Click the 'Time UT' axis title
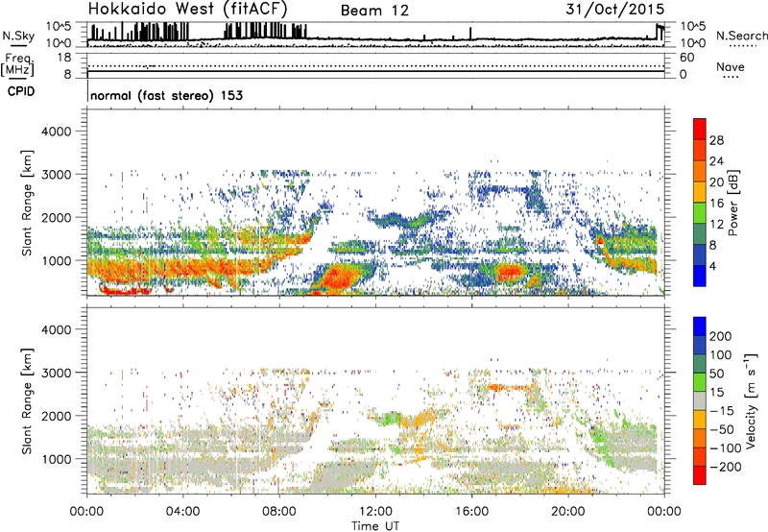 [375, 526]
